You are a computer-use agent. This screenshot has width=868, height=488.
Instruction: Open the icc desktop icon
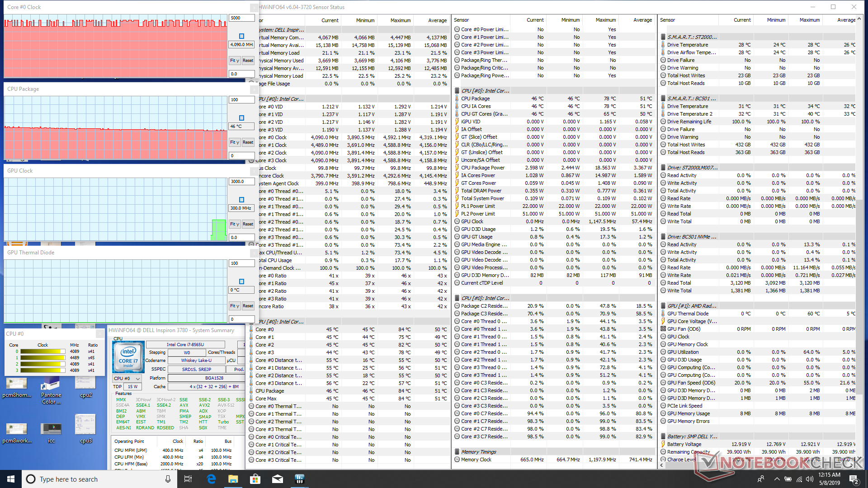[x=51, y=430]
